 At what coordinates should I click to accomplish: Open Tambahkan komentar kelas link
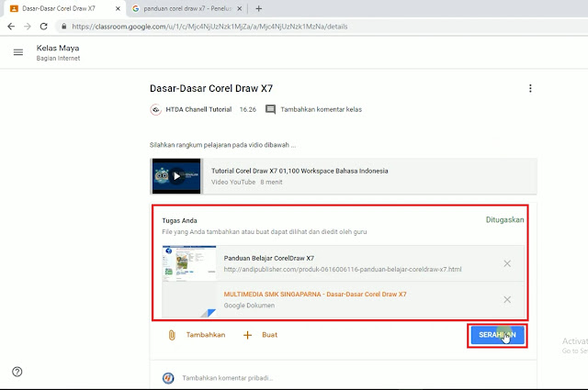[x=321, y=109]
